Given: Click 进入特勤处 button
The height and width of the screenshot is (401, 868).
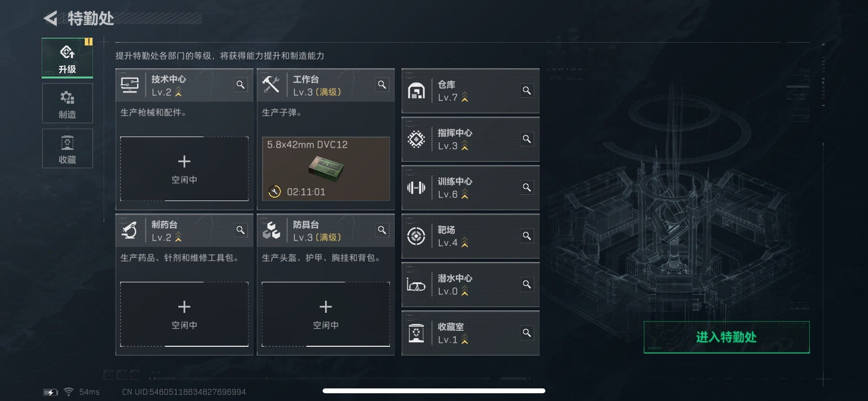Looking at the screenshot, I should tap(726, 337).
